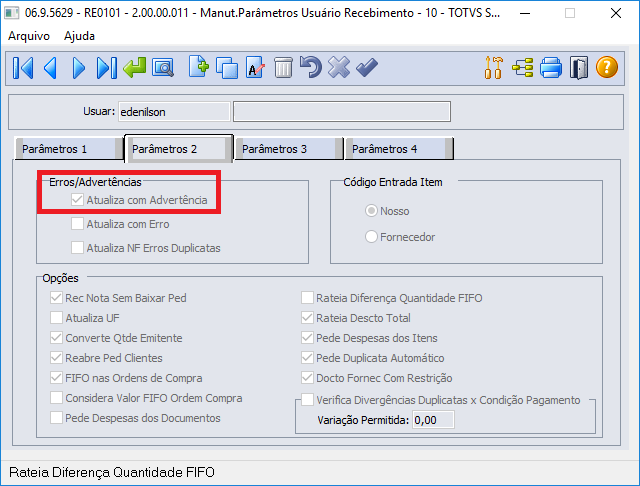Toggle Rateia Descto Total checkbox

tap(307, 317)
